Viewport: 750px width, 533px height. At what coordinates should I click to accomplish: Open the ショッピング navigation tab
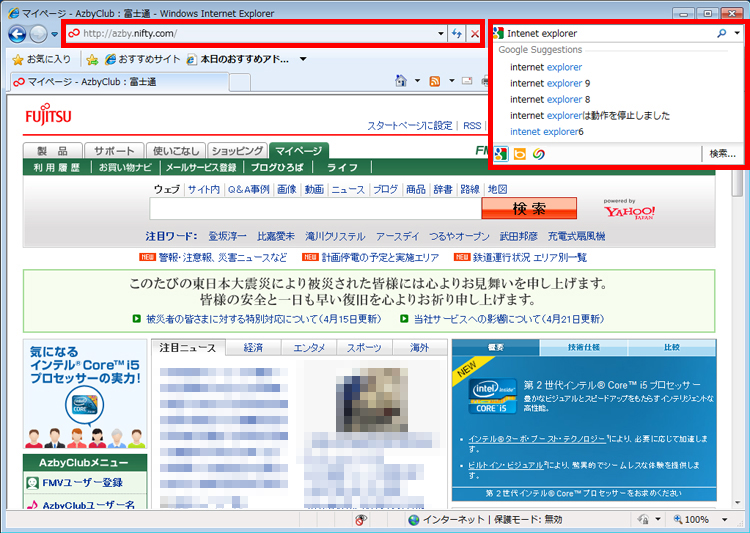tap(237, 151)
